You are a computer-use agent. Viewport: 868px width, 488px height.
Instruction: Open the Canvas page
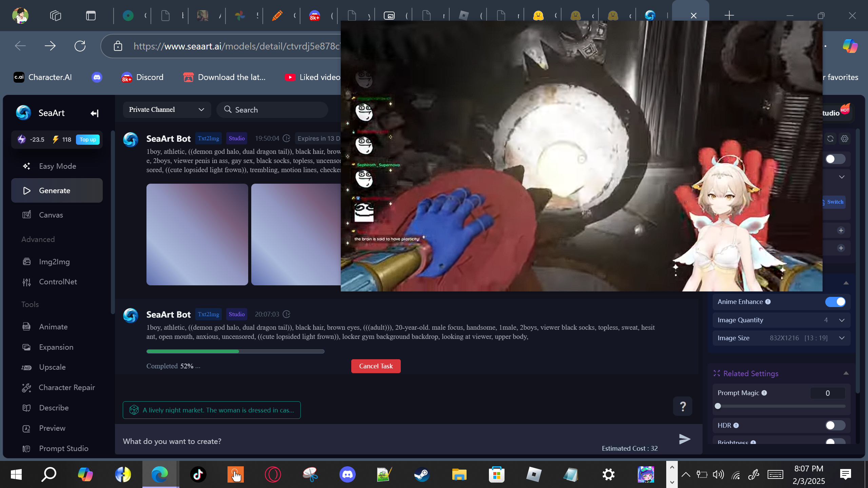[57, 215]
